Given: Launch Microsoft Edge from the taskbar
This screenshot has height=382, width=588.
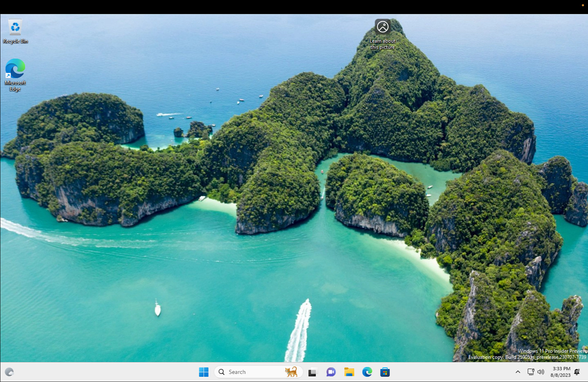Looking at the screenshot, I should click(367, 372).
